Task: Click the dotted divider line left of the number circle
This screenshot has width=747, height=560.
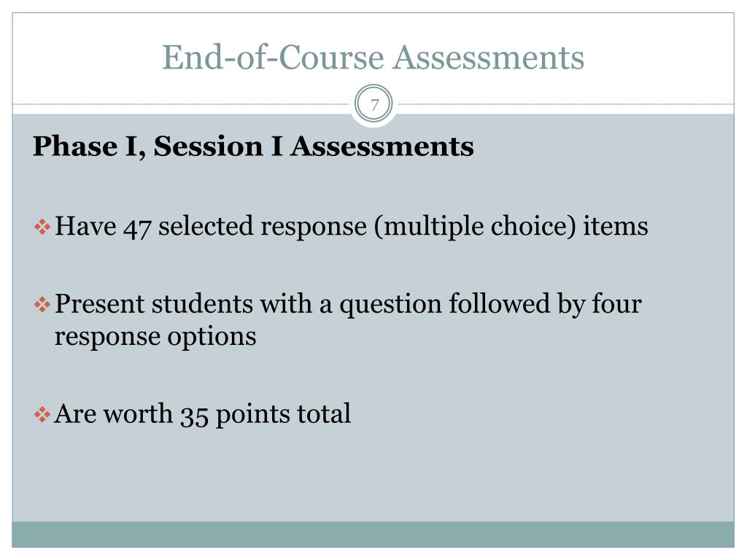Action: click(x=182, y=104)
